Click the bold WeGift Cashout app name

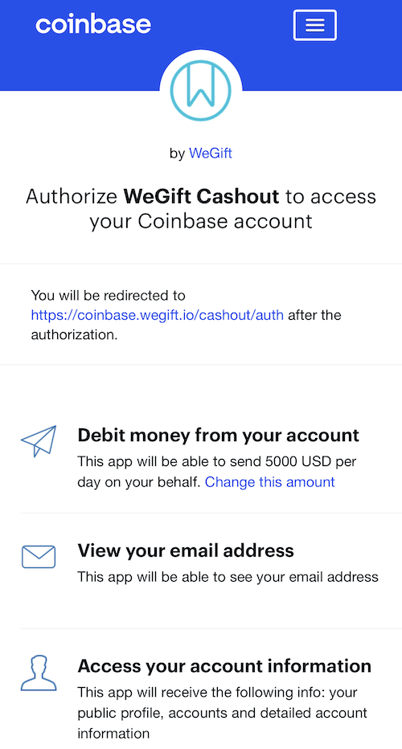(201, 196)
